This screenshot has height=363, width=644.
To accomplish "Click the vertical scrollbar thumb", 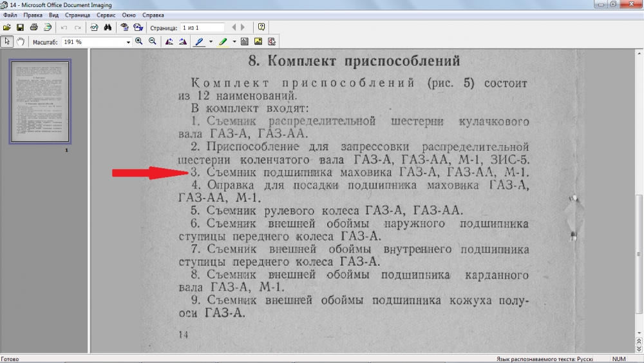I will coord(639,254).
